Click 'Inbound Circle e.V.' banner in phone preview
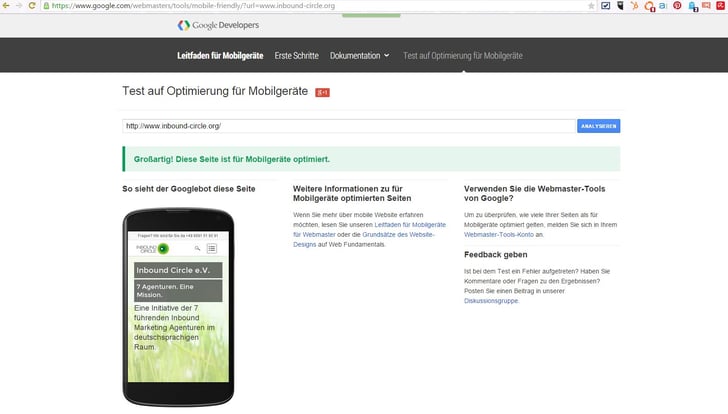Image resolution: width=728 pixels, height=414 pixels. pos(178,270)
